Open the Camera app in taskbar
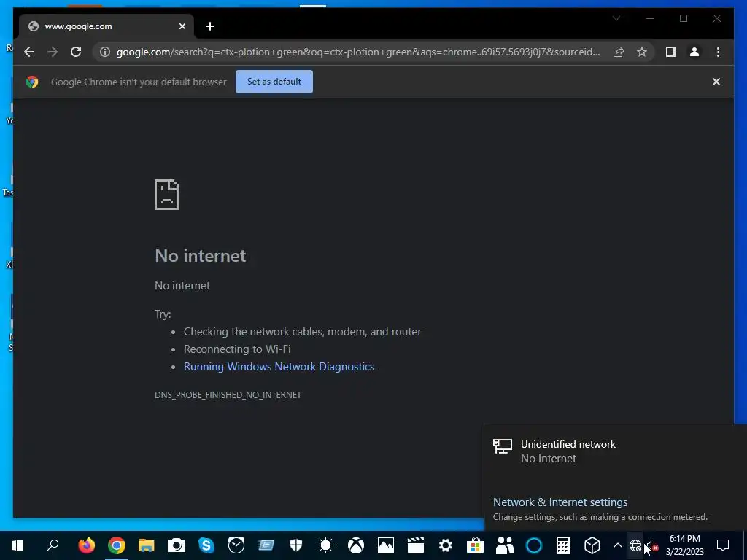Screen dimensions: 747x560 (x=177, y=545)
